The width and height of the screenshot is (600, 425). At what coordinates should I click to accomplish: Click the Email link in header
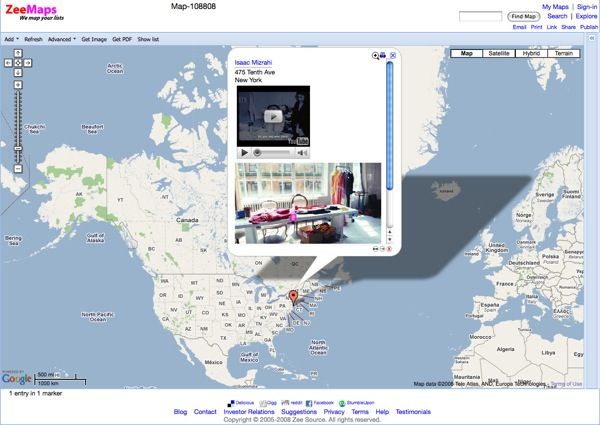(x=519, y=27)
